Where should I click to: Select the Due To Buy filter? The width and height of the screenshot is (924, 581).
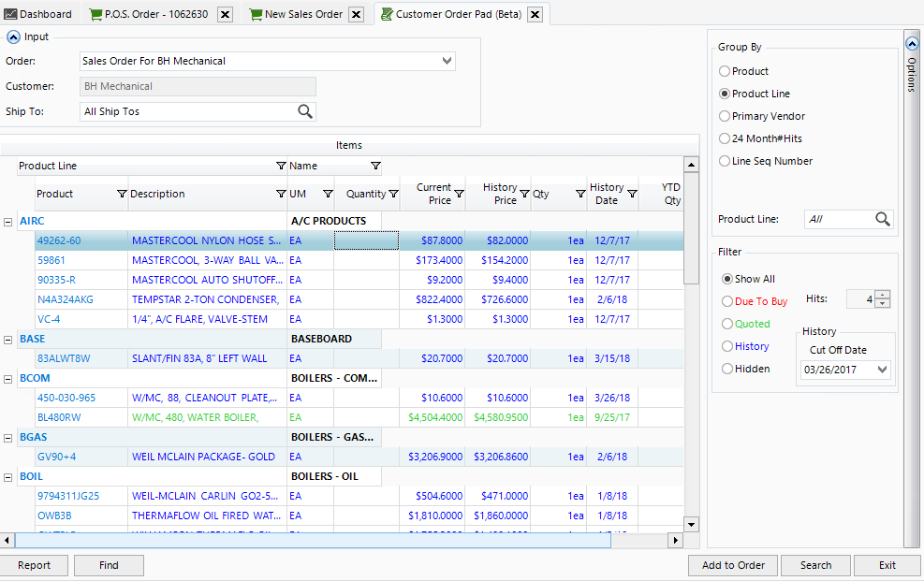pyautogui.click(x=727, y=301)
